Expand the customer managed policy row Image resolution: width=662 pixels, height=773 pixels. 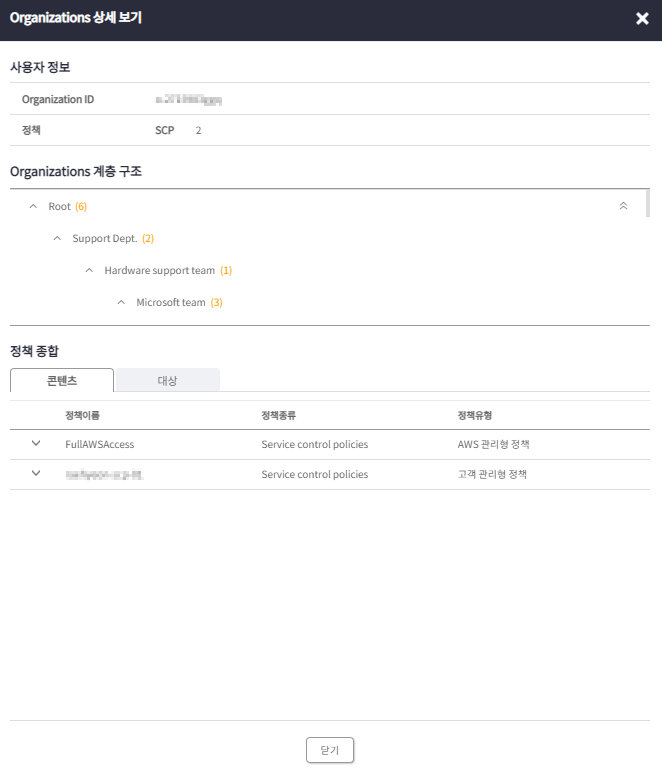coord(36,473)
